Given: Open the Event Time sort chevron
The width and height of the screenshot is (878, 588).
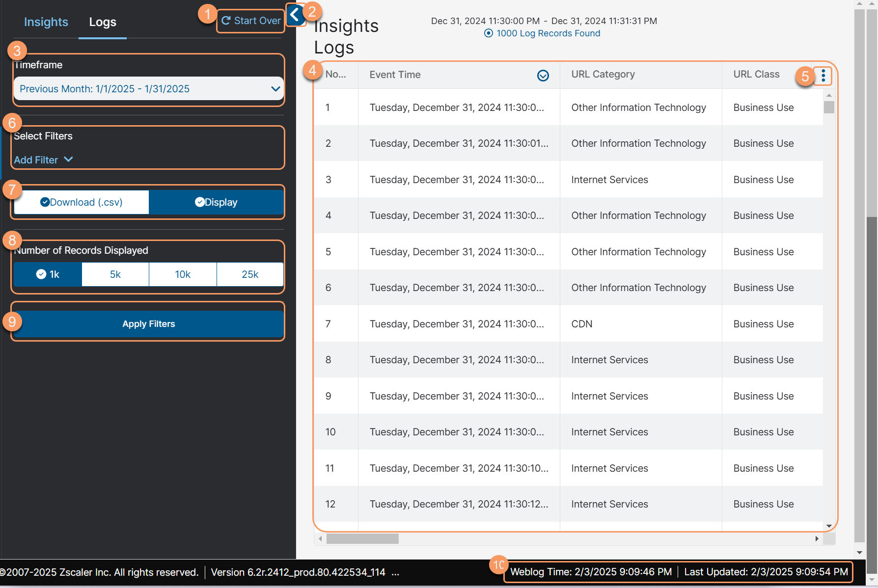Looking at the screenshot, I should click(543, 76).
